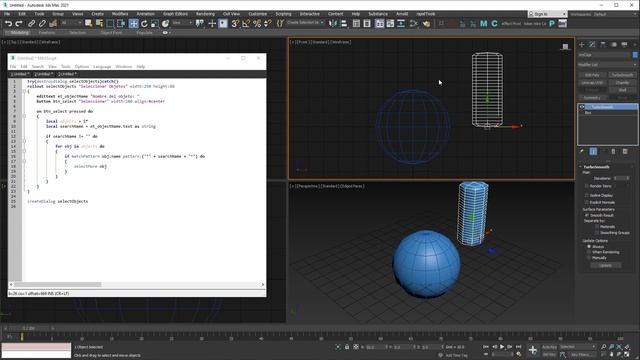Viewport: 640px width, 360px height.
Task: Activate the Select and Link chain icon
Action: click(31, 24)
